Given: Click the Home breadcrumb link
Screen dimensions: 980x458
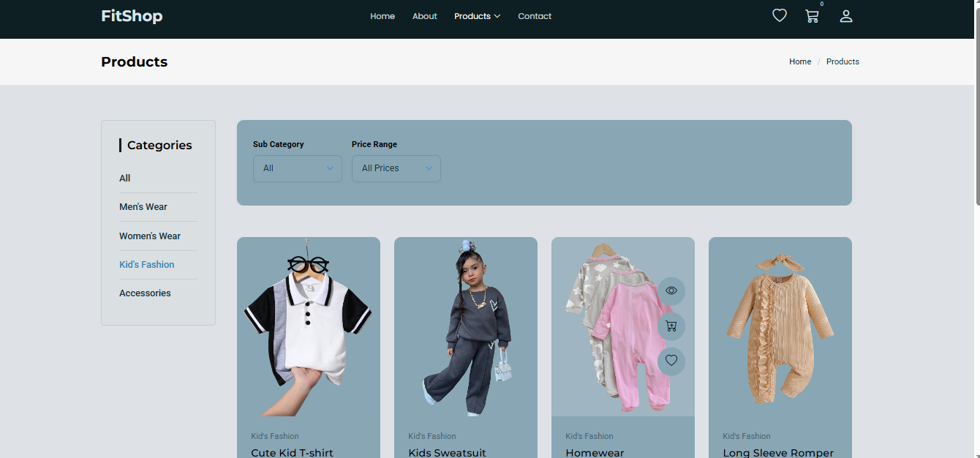Looking at the screenshot, I should tap(800, 61).
